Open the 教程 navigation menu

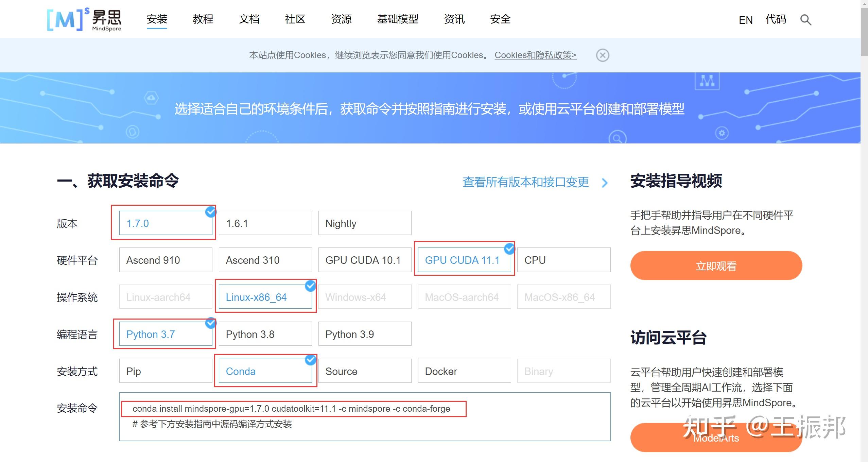(203, 19)
